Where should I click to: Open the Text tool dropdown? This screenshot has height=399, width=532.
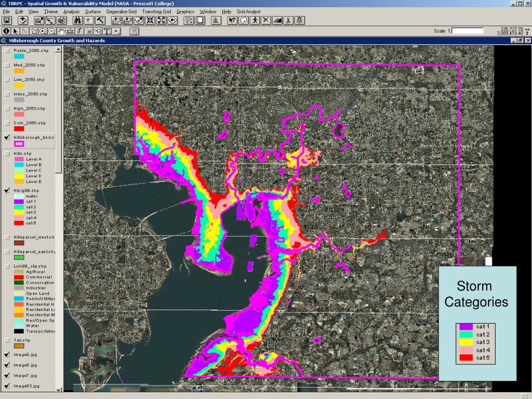[x=107, y=32]
